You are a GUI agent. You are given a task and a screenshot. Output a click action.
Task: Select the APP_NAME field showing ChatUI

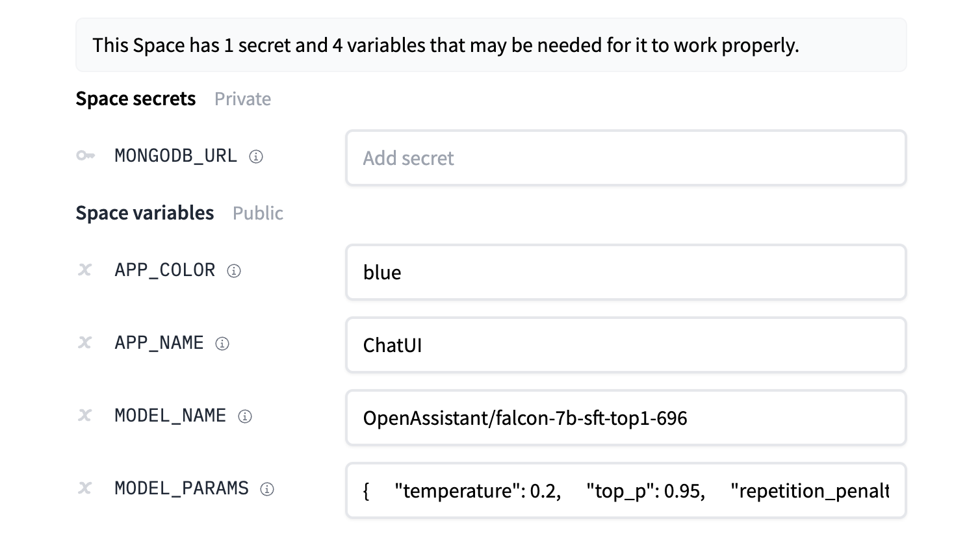(625, 345)
